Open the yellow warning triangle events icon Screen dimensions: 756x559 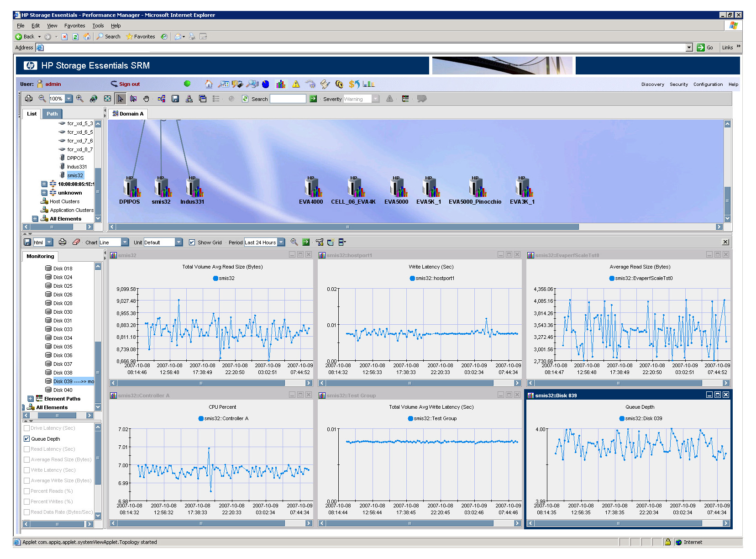pos(296,84)
